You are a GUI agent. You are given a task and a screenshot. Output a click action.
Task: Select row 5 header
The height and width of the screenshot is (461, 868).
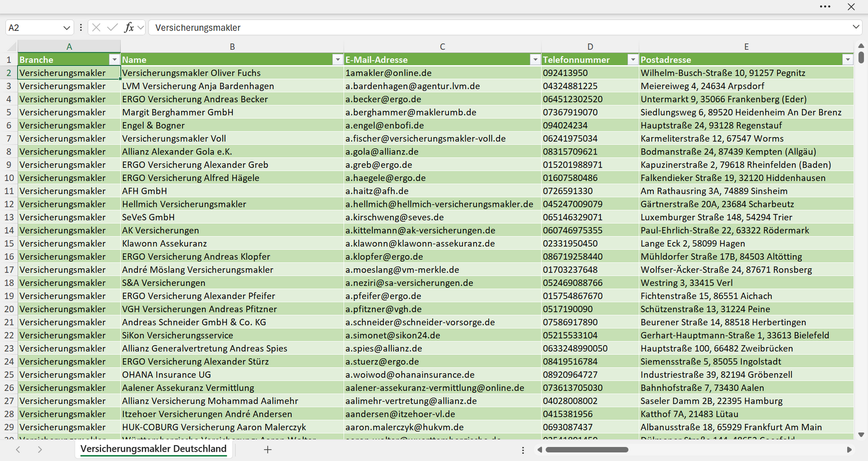9,112
